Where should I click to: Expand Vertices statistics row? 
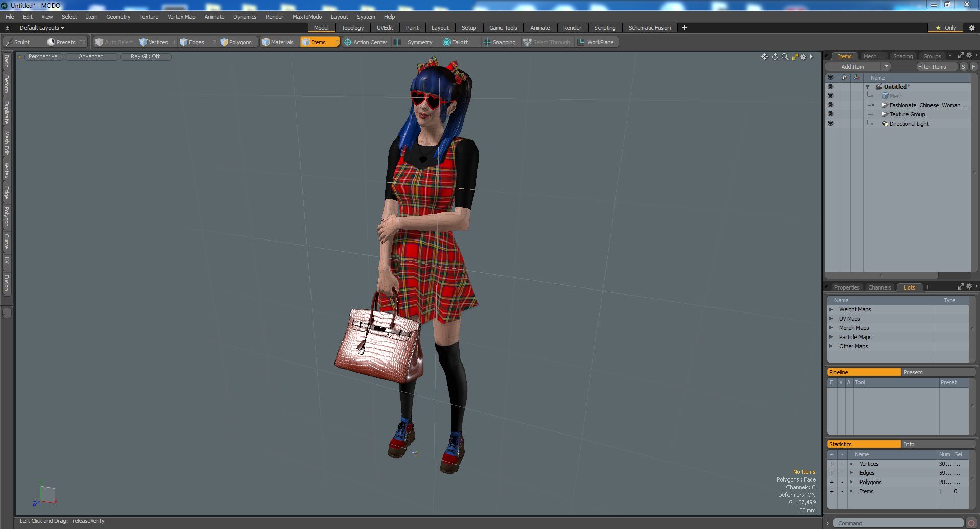pos(851,464)
